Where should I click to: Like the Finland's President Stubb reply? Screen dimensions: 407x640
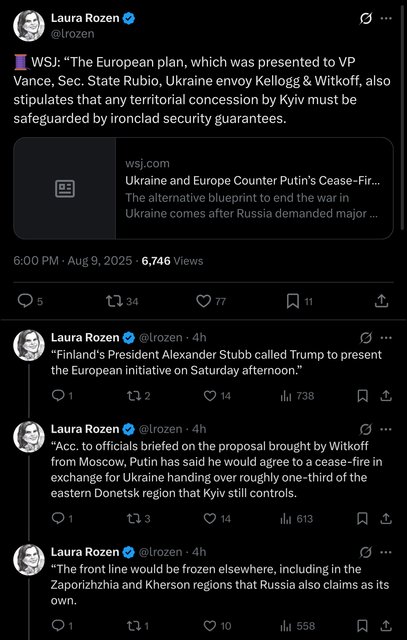[217, 396]
